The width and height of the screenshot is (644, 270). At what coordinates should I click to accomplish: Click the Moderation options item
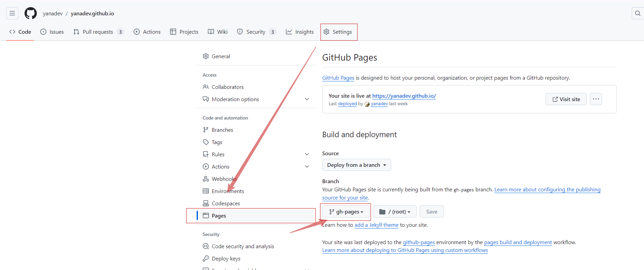pyautogui.click(x=235, y=99)
